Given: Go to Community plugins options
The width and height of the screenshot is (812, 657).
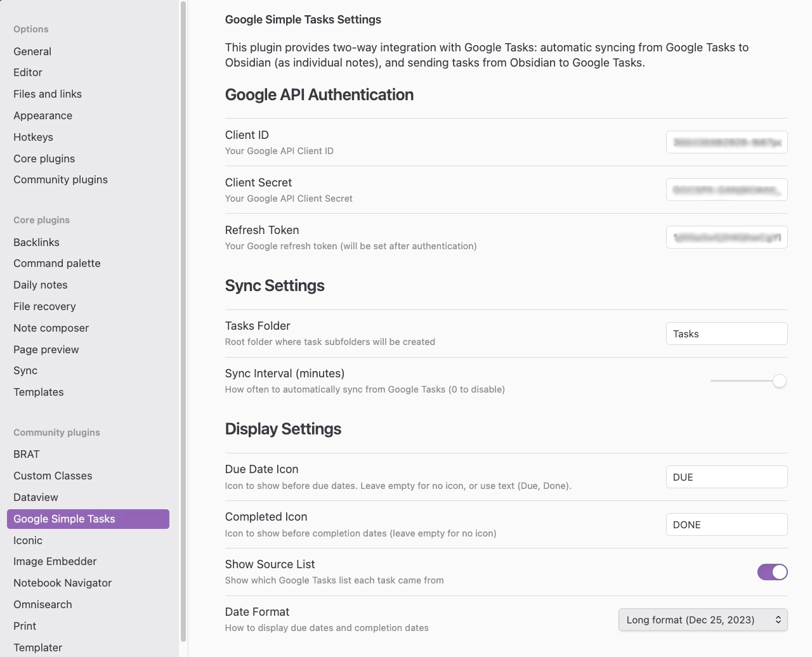Looking at the screenshot, I should (x=60, y=179).
